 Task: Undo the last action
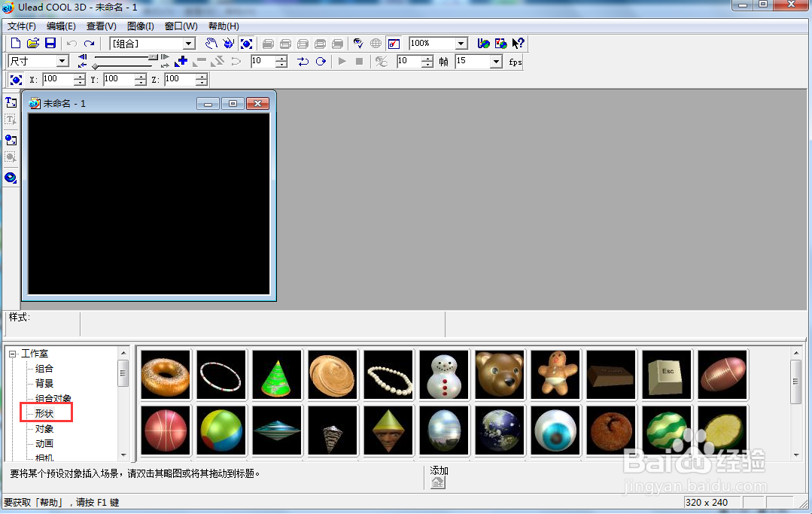(x=72, y=44)
